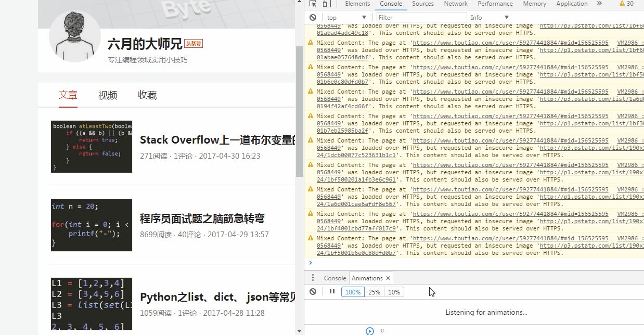
Task: Select the 视频 tab on the profile
Action: pos(107,95)
